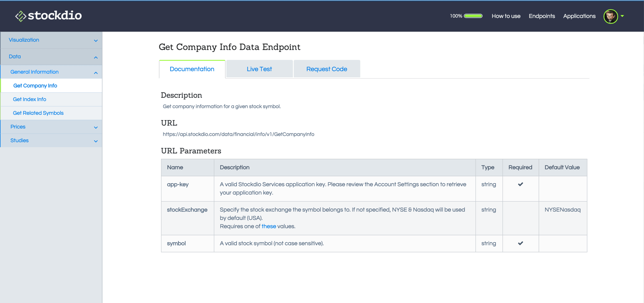Click the 100% usage label
This screenshot has width=644, height=303.
coord(456,16)
